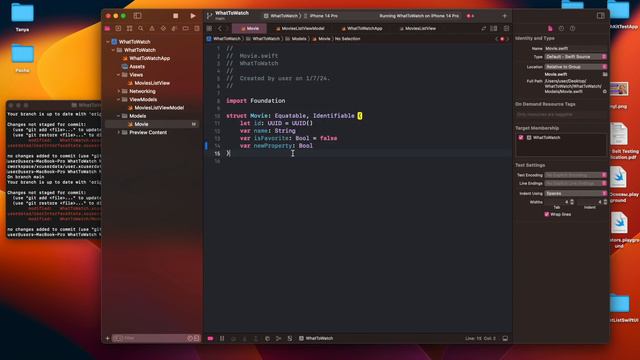Click the Tab width stepper

point(572,202)
